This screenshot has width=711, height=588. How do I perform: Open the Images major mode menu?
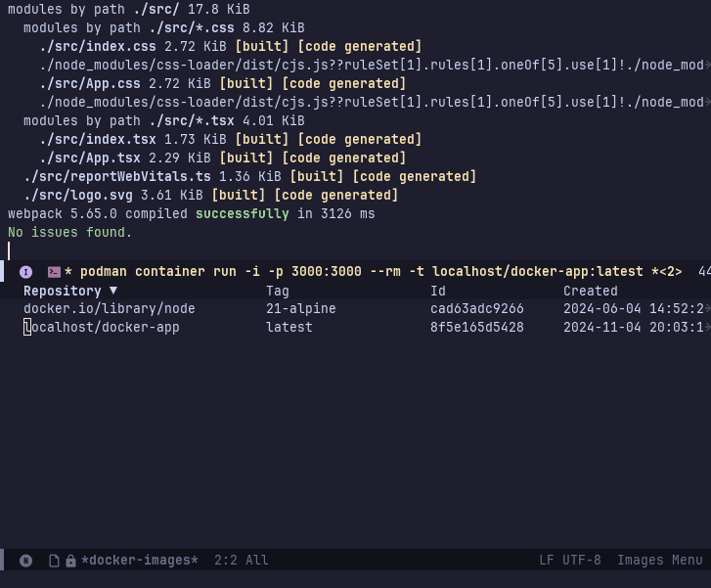[x=641, y=561]
